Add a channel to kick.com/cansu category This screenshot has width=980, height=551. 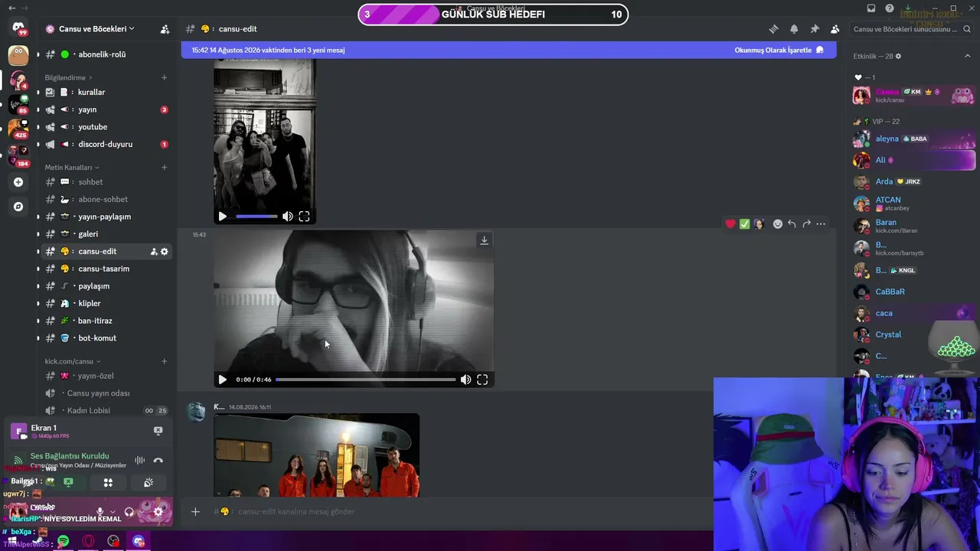point(164,361)
